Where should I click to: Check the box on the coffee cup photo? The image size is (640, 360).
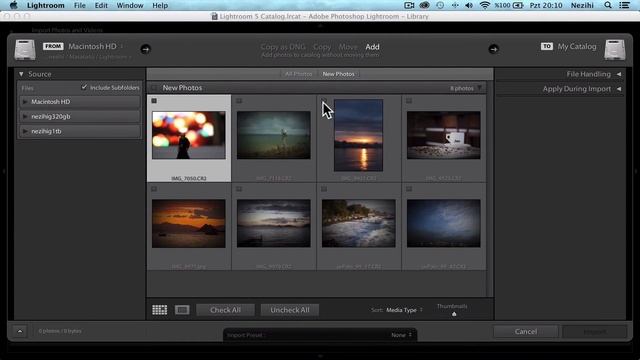pos(409,101)
